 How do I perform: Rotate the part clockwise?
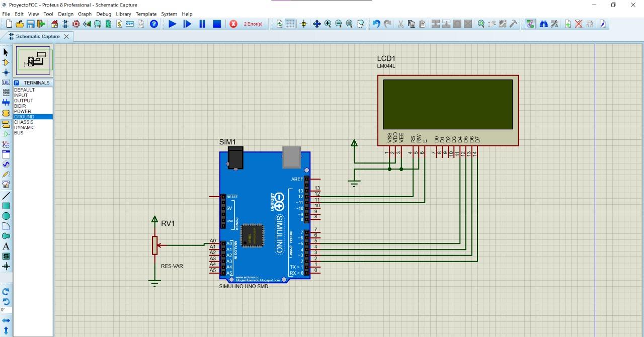(x=6, y=291)
